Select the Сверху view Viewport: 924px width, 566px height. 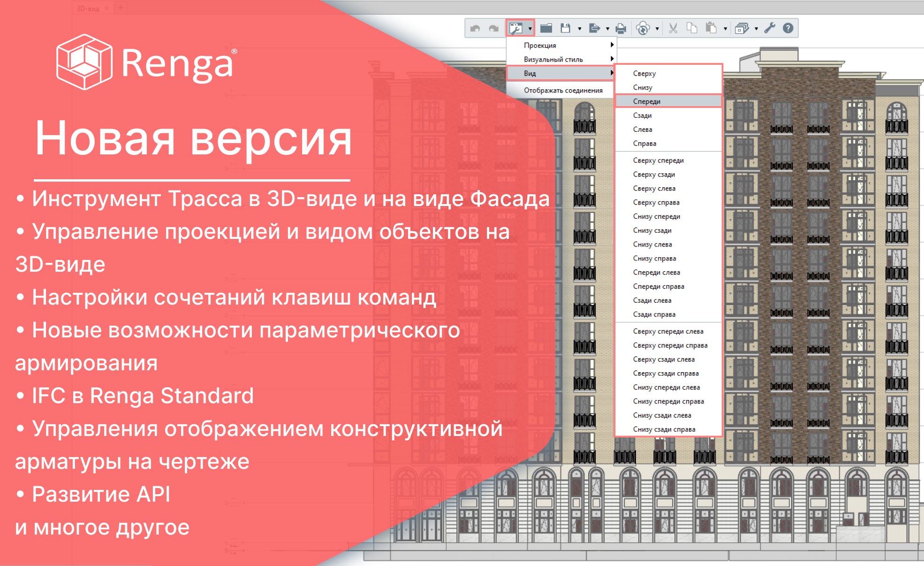click(668, 73)
